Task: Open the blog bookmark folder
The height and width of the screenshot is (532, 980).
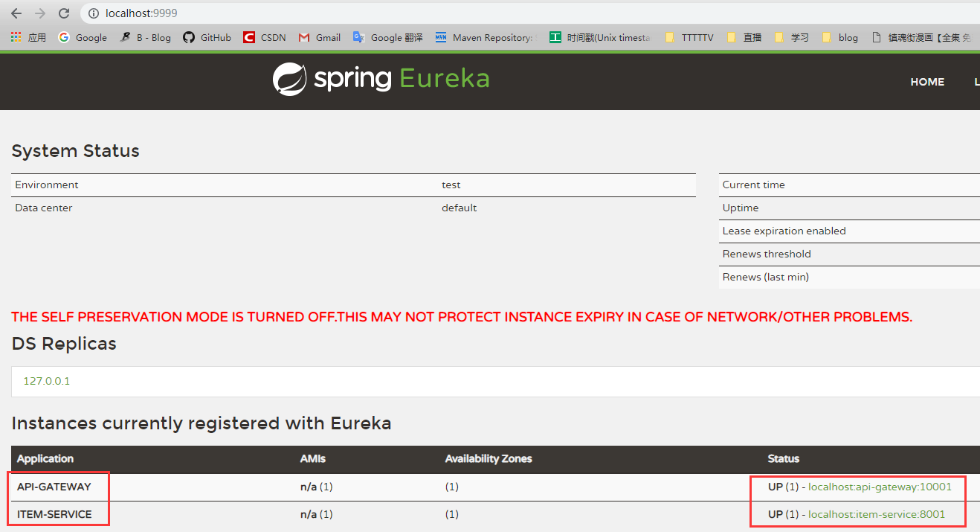Action: click(840, 37)
